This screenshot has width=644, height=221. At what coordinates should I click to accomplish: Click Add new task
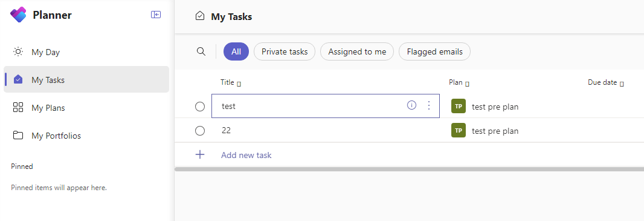246,155
